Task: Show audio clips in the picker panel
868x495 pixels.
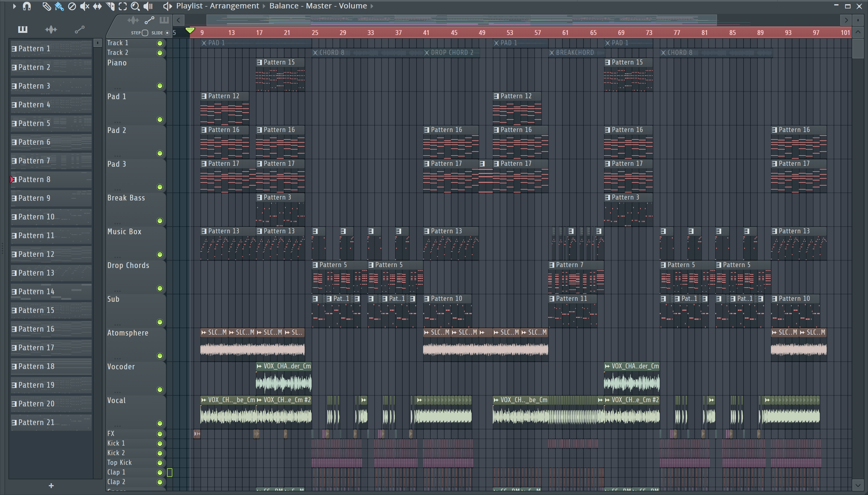Action: [x=51, y=30]
